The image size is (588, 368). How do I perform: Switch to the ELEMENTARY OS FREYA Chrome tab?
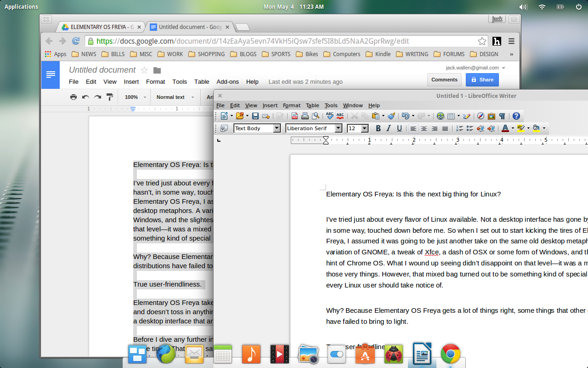pyautogui.click(x=101, y=27)
